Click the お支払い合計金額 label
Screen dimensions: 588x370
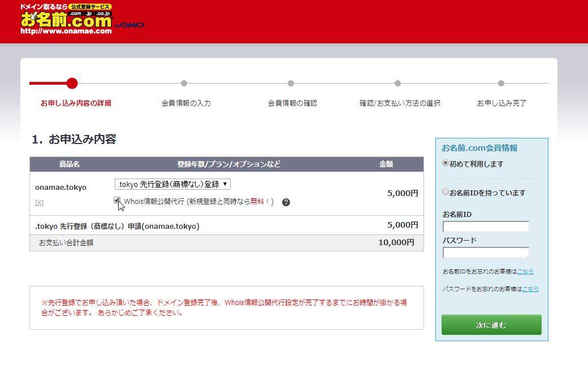(x=66, y=243)
